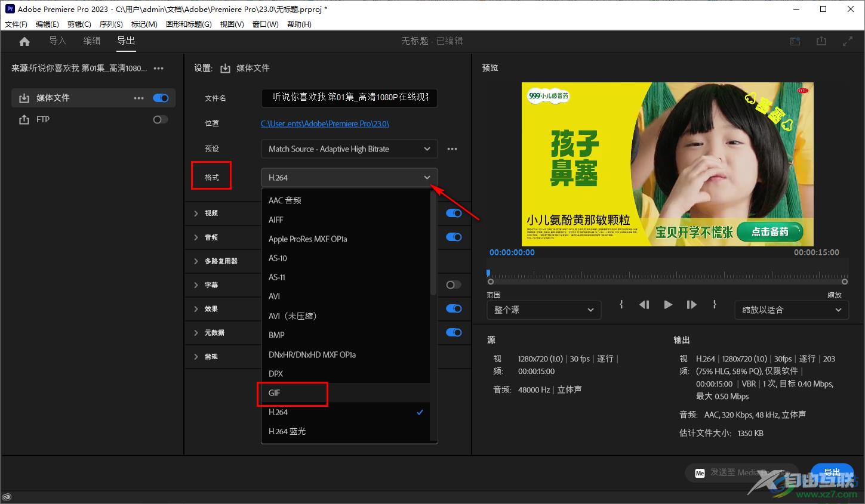The height and width of the screenshot is (504, 865).
Task: Open Quick Export icon in header
Action: pyautogui.click(x=821, y=41)
